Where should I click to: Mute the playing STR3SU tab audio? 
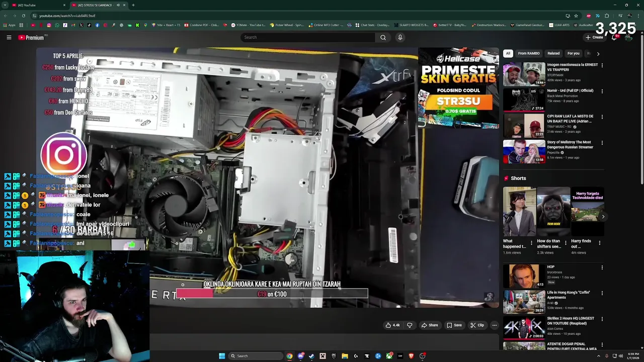[118, 5]
